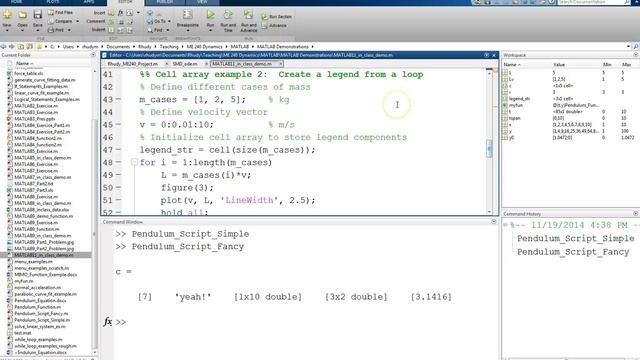Click the Insert fx function icon
640x360 pixels.
click(x=120, y=13)
